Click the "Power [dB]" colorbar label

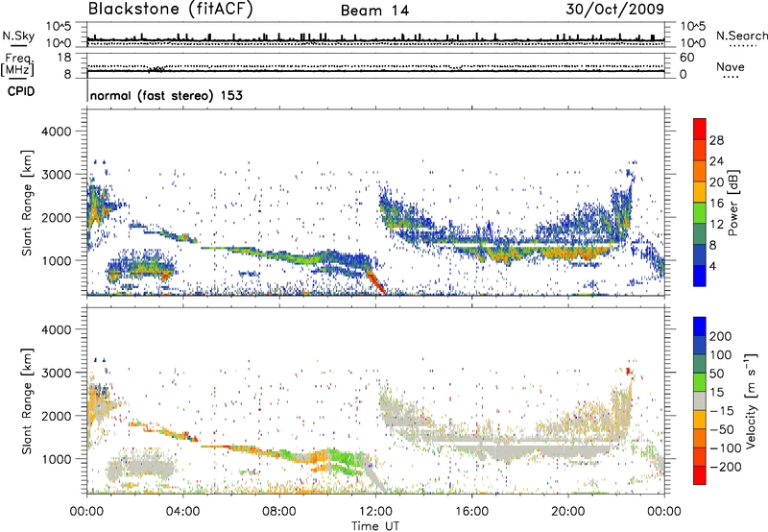(732, 203)
